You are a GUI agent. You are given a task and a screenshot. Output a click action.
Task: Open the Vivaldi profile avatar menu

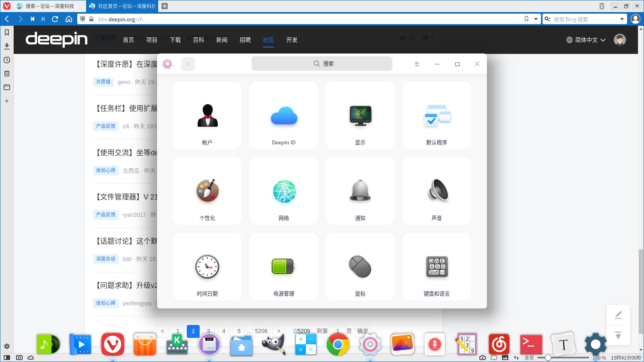click(x=636, y=19)
